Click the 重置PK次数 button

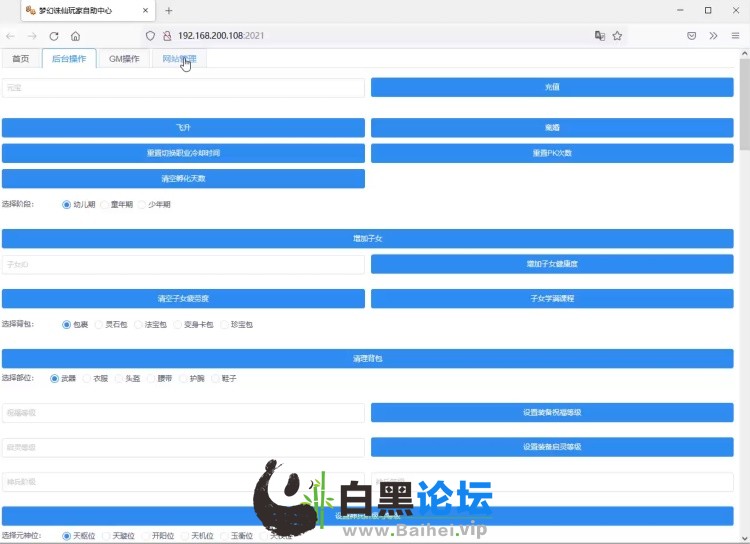tap(552, 153)
